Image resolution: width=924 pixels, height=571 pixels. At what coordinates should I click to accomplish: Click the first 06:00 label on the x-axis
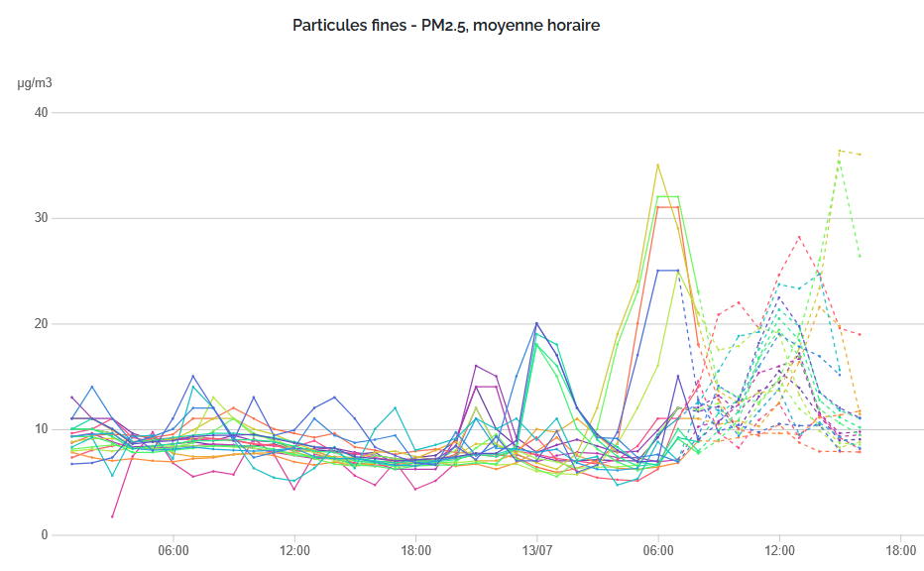173,551
